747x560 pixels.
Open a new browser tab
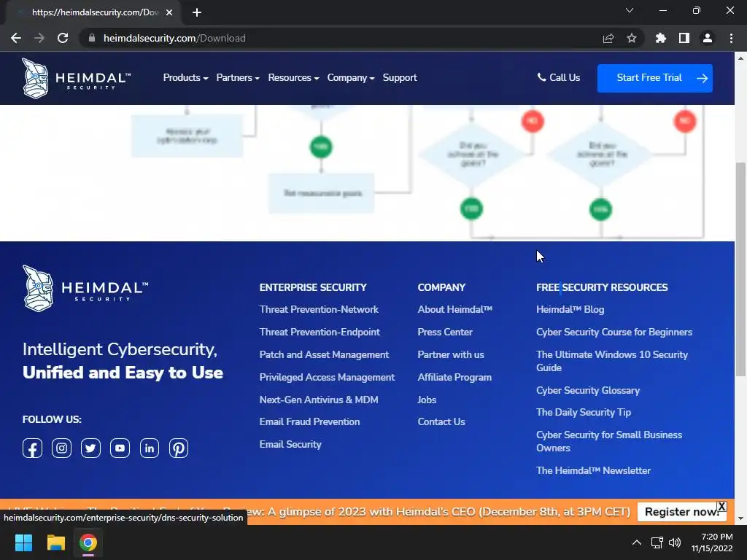[x=197, y=12]
